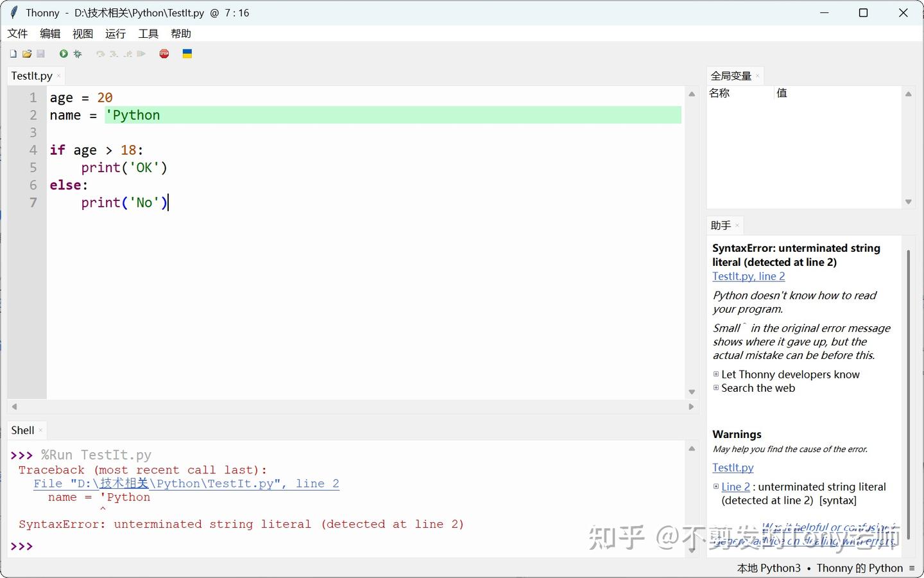
Task: Click the Shell scrollbar up arrow
Action: [692, 448]
